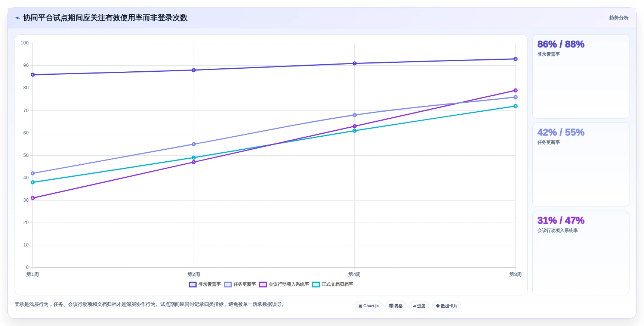The image size is (644, 326).
Task: Click 登录覆盖率 data point at 第8周
Action: tap(515, 59)
